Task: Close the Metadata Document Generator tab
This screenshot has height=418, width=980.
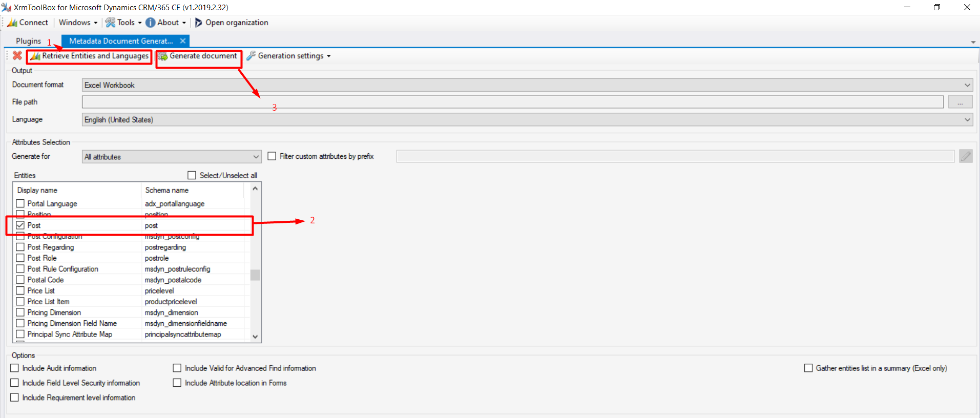Action: click(x=183, y=41)
